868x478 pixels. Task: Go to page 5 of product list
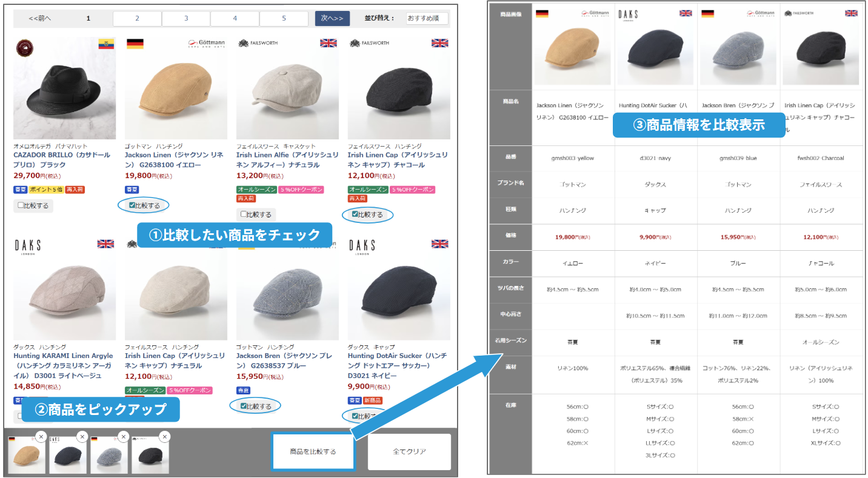[284, 19]
